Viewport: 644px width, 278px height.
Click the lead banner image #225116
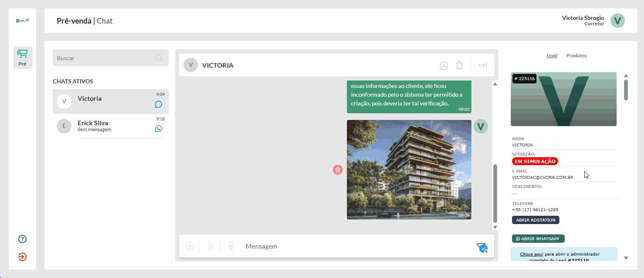click(563, 99)
